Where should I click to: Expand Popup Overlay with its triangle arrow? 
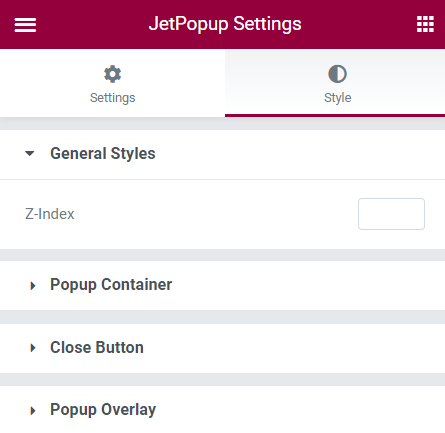[33, 410]
